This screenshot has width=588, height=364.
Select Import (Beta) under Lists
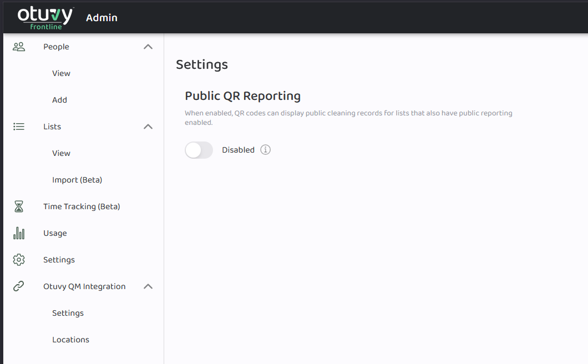tap(77, 180)
